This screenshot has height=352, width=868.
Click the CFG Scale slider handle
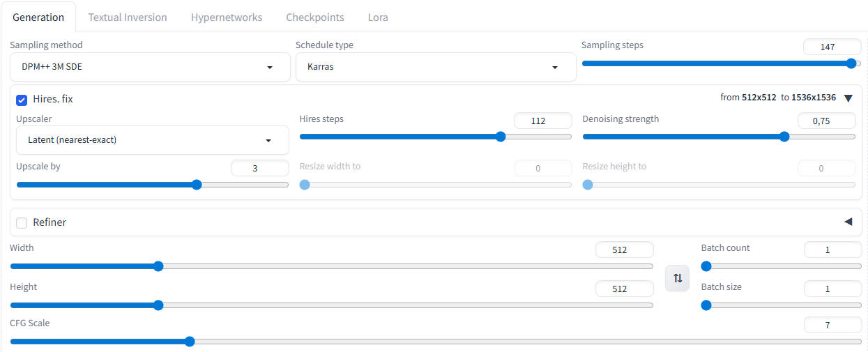189,342
